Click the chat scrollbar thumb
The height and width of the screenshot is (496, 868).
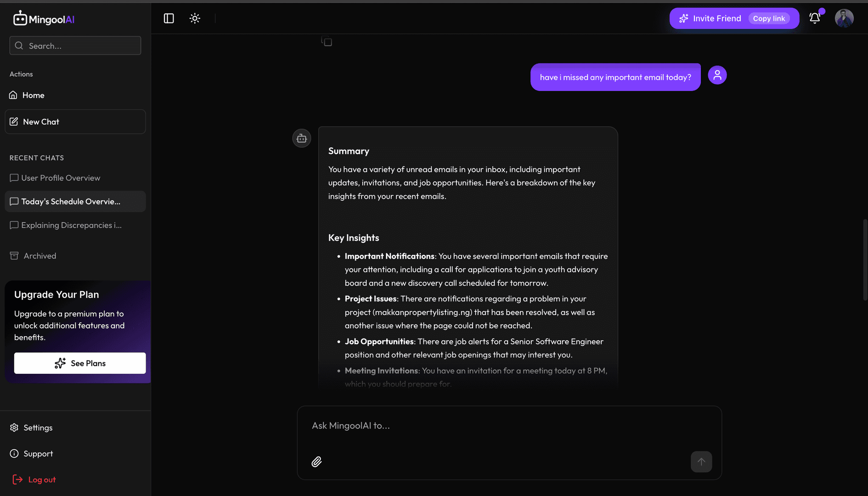pyautogui.click(x=865, y=260)
